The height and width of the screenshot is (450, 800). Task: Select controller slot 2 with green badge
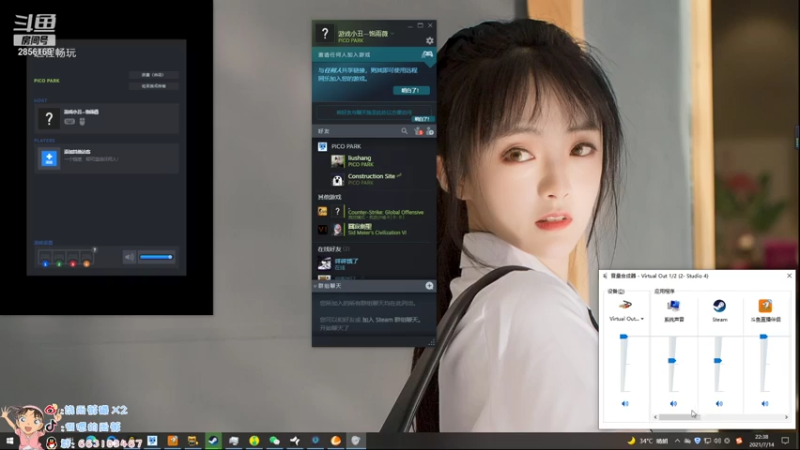pyautogui.click(x=59, y=258)
